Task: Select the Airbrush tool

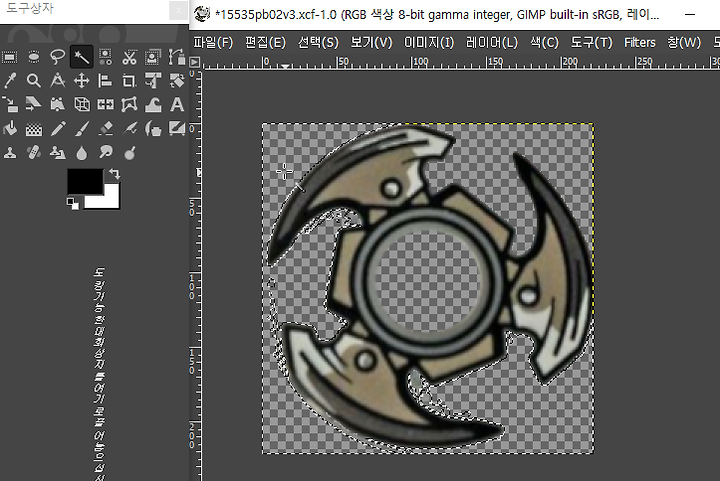Action: pos(129,129)
